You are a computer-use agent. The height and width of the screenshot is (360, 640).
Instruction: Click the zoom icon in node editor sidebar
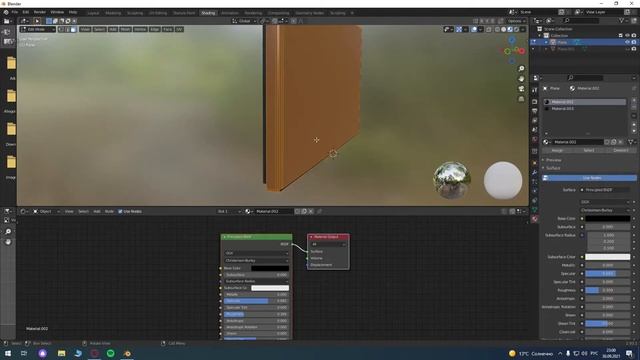(8, 231)
